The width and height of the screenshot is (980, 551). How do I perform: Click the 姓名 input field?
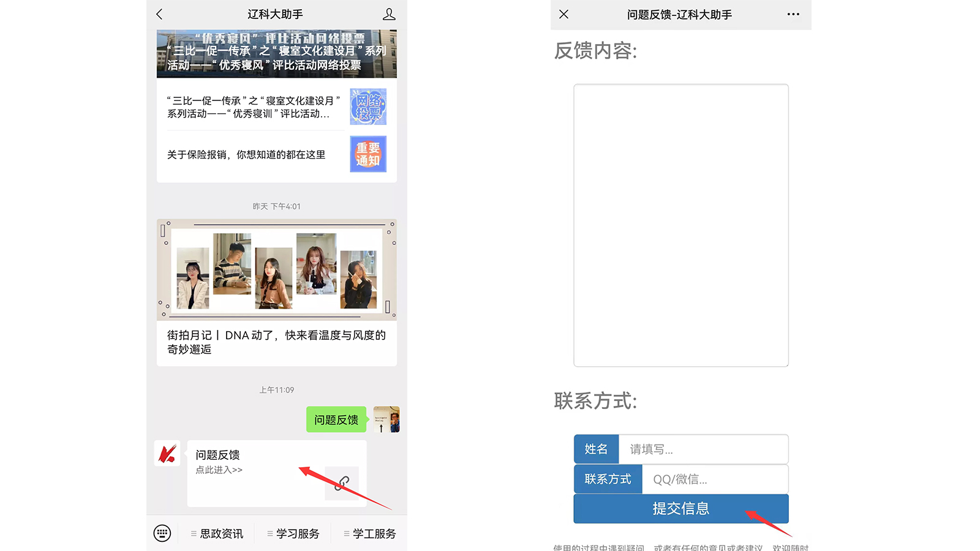click(x=703, y=449)
